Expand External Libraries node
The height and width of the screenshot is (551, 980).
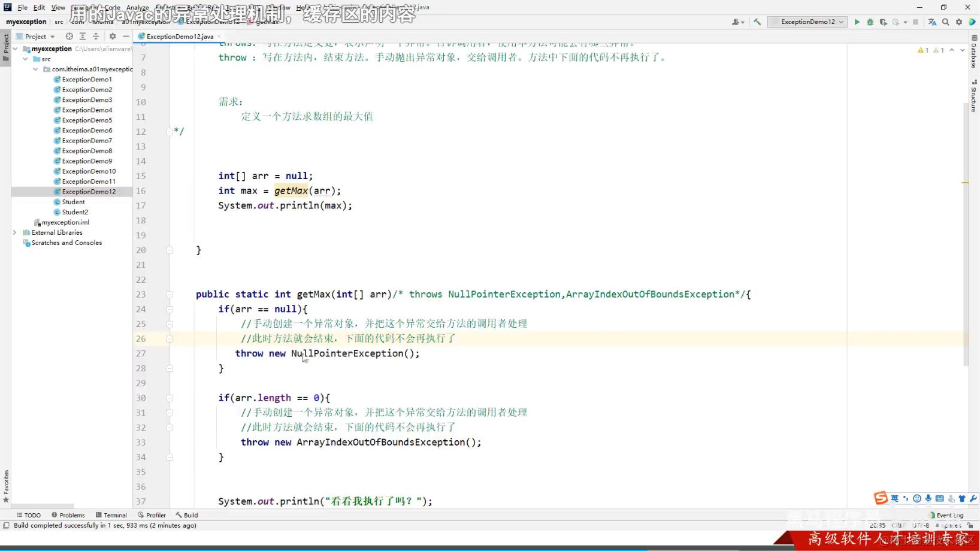pyautogui.click(x=15, y=232)
